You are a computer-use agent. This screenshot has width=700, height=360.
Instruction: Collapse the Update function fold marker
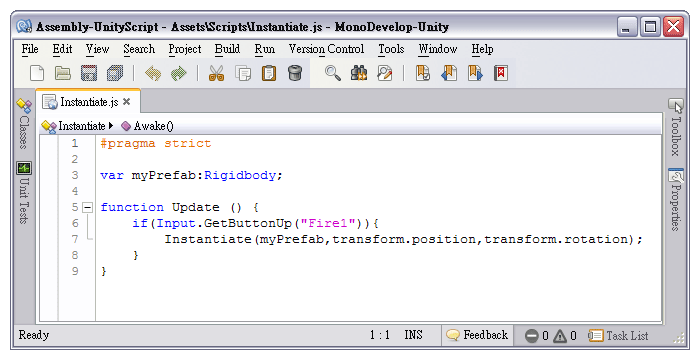tap(88, 207)
